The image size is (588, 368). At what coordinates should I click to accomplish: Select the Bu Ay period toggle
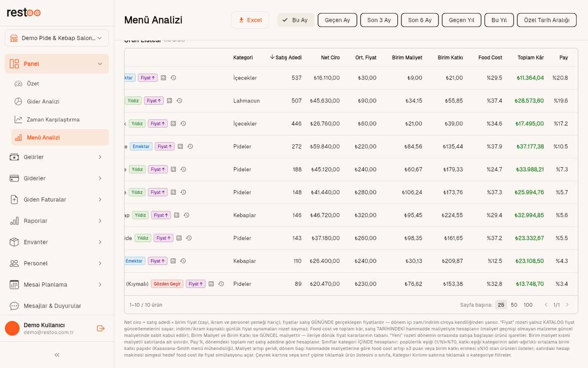point(296,20)
